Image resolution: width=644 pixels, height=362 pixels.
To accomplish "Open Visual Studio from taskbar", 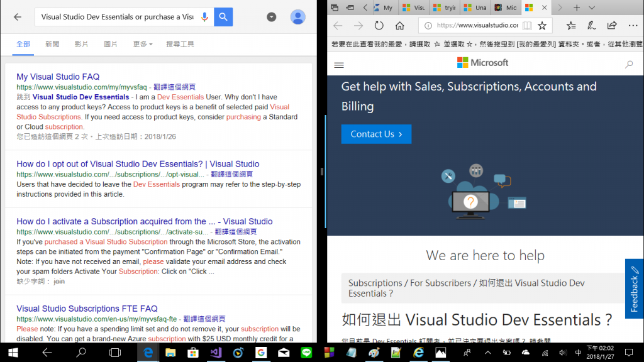I will pos(216,353).
